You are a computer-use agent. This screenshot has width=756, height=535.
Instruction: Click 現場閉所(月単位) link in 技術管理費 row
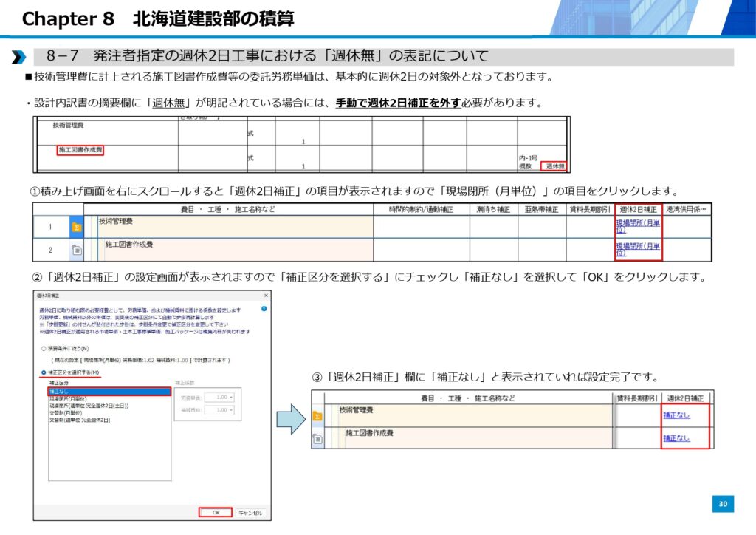point(638,226)
